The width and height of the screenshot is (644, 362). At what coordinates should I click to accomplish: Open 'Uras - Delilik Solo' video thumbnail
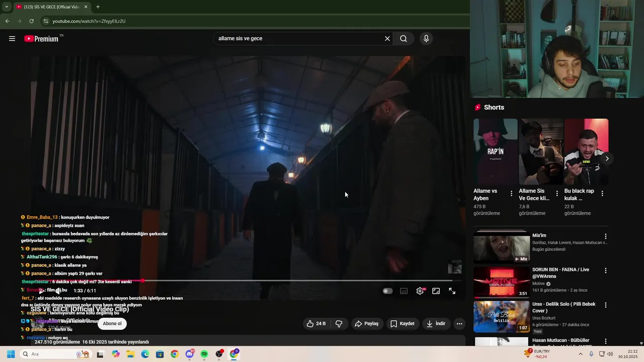coord(502,317)
